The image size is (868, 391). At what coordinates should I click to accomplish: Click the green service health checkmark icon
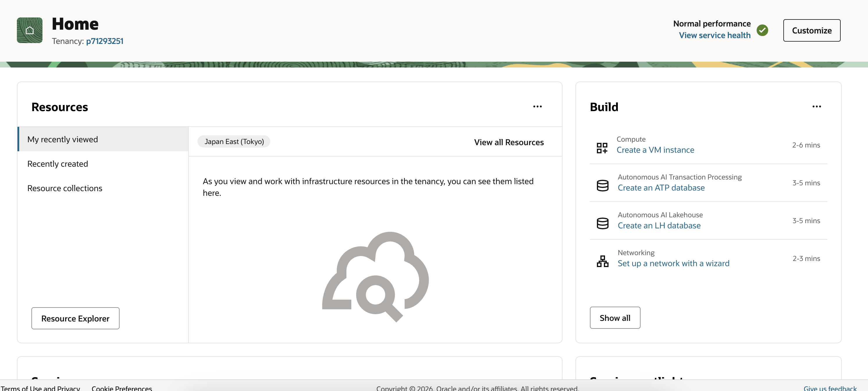(762, 30)
